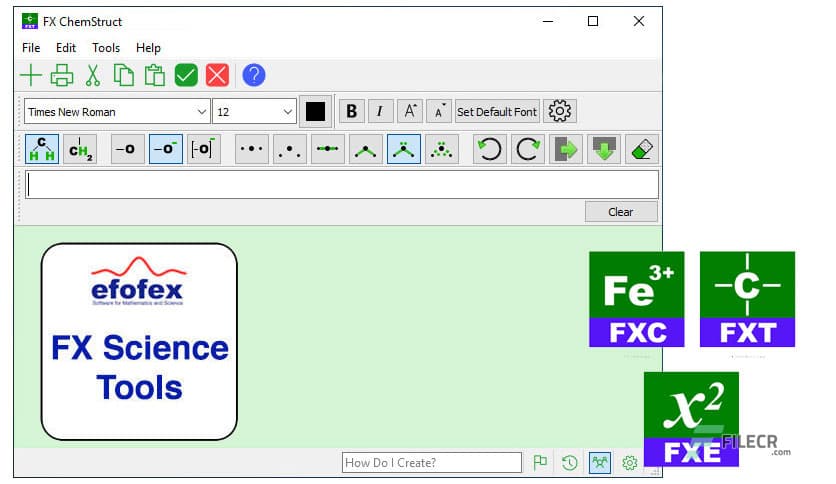Open the Tools menu
The width and height of the screenshot is (836, 484).
106,48
